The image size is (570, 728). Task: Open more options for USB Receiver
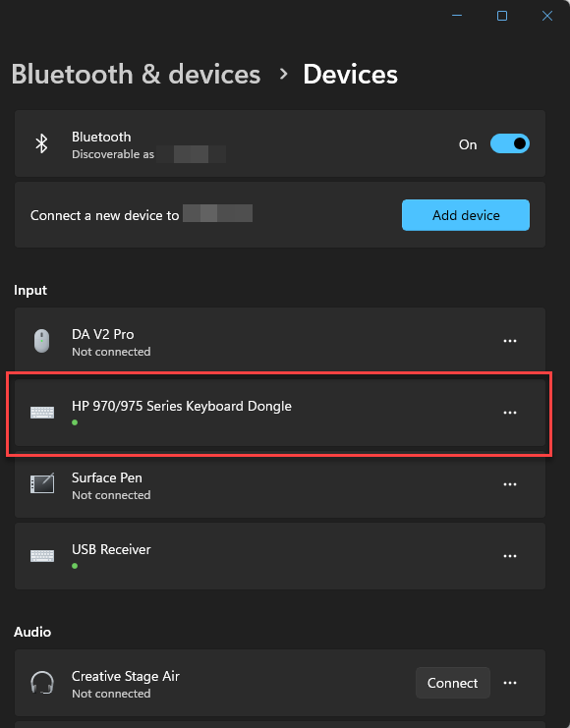pos(510,556)
